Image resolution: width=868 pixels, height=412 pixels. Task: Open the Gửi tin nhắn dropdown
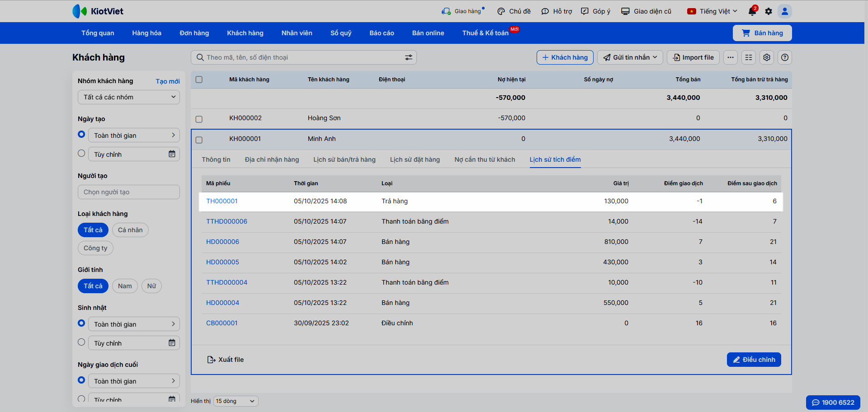pos(630,57)
